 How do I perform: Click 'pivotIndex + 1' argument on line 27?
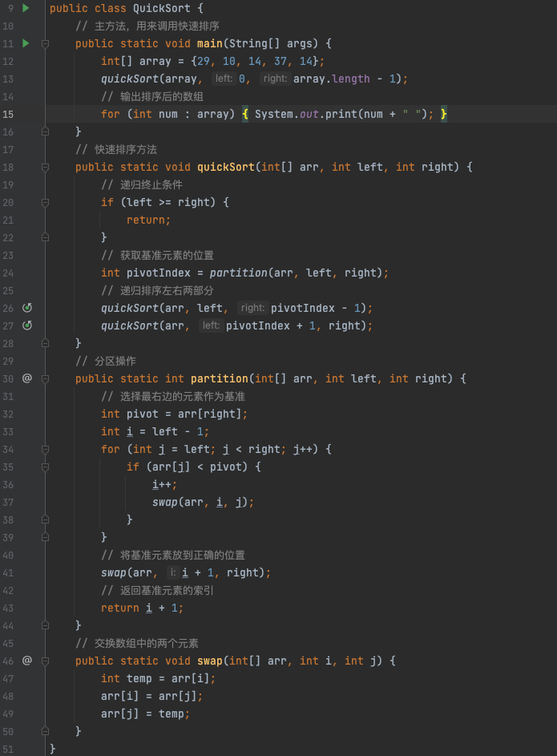point(271,326)
